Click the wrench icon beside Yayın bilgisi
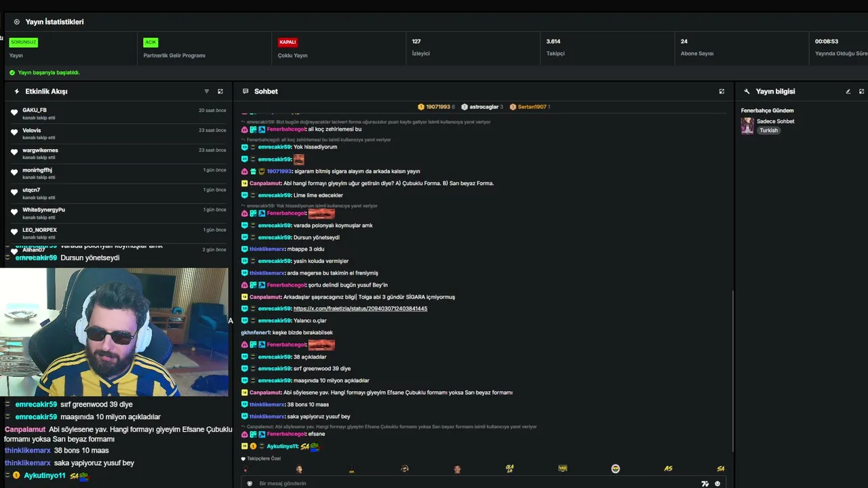The width and height of the screenshot is (868, 488). pos(747,91)
